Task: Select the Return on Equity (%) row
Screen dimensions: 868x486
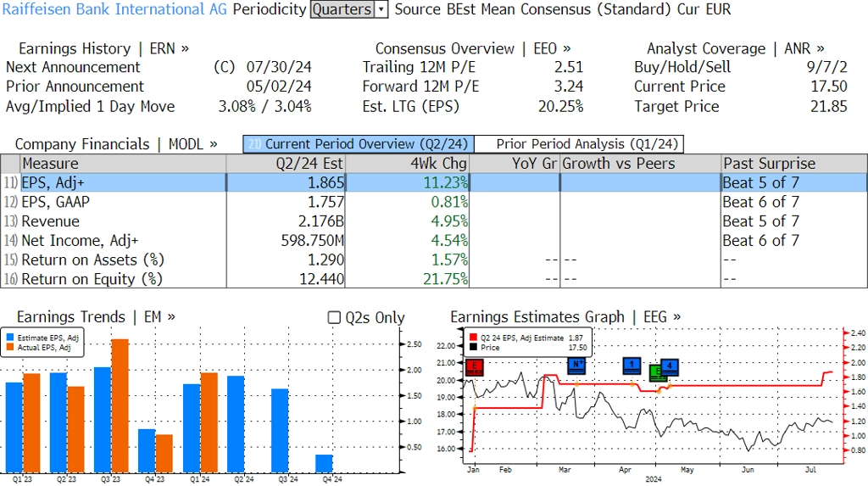Action: coord(434,279)
